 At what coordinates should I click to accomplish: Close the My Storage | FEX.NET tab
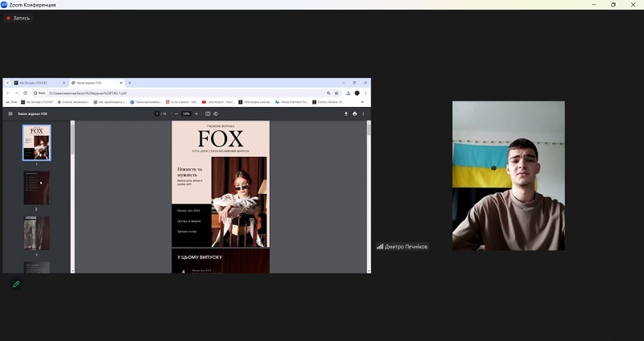64,83
